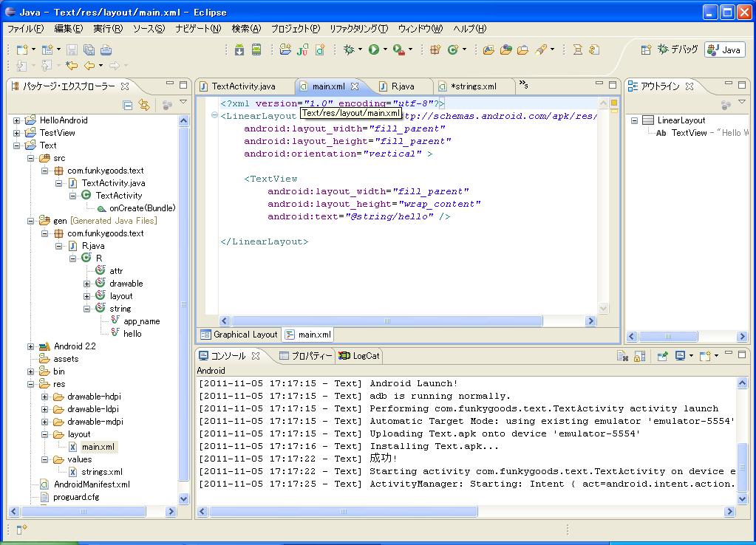This screenshot has height=545, width=756.
Task: Expand the drawable node under R
Action: [86, 284]
